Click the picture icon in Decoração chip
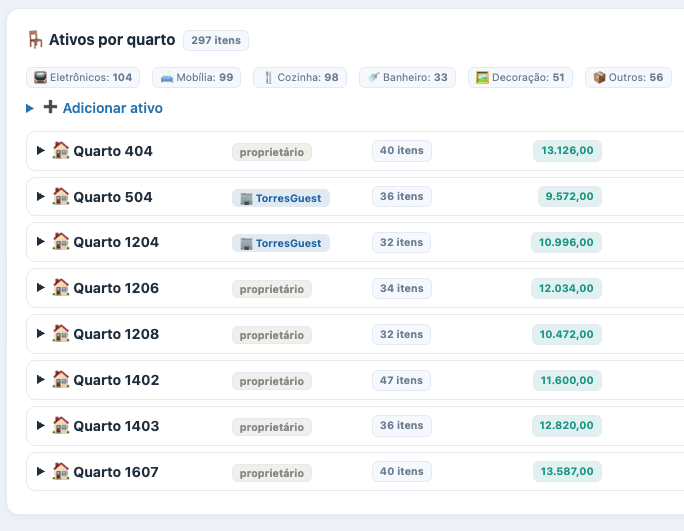Screen dimensions: 684x531 pos(482,78)
